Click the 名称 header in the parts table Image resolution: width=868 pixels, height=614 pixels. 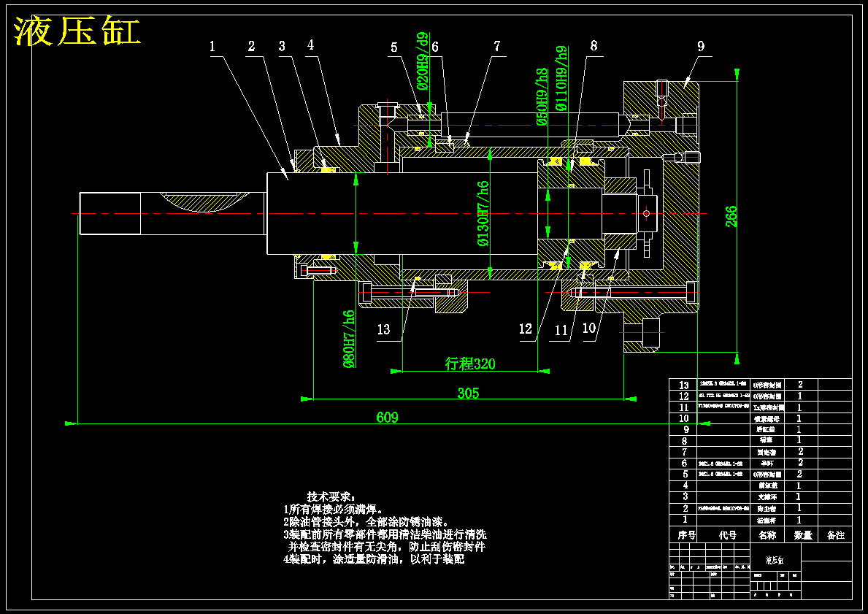(767, 535)
